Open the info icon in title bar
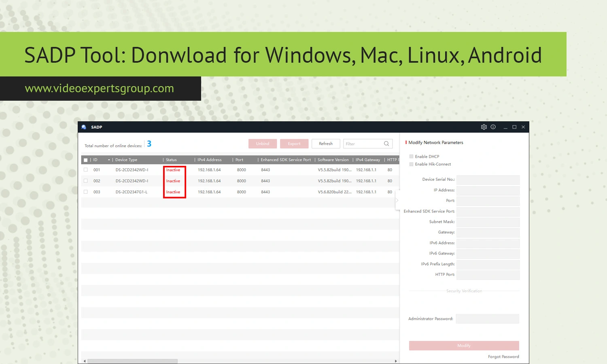Screen dimensions: 607x364 493,127
